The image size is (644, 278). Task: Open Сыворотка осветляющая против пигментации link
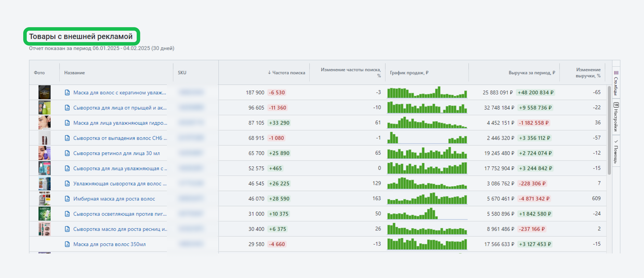click(x=120, y=214)
